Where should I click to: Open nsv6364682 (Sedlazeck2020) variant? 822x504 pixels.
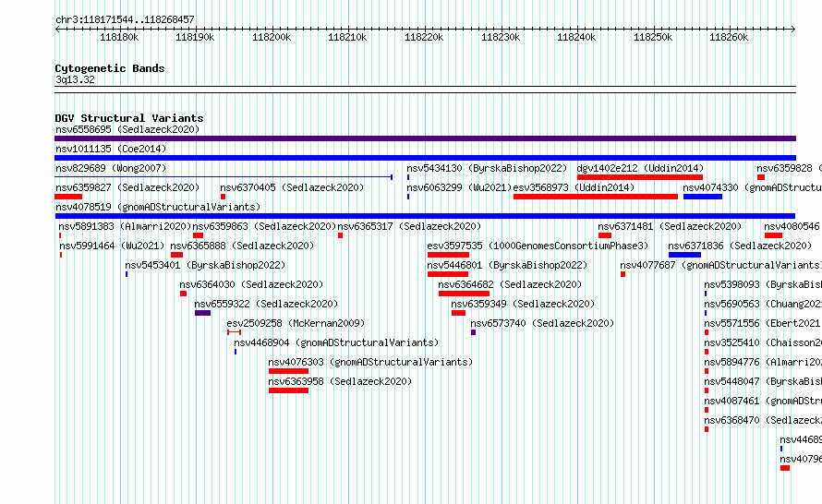[510, 284]
